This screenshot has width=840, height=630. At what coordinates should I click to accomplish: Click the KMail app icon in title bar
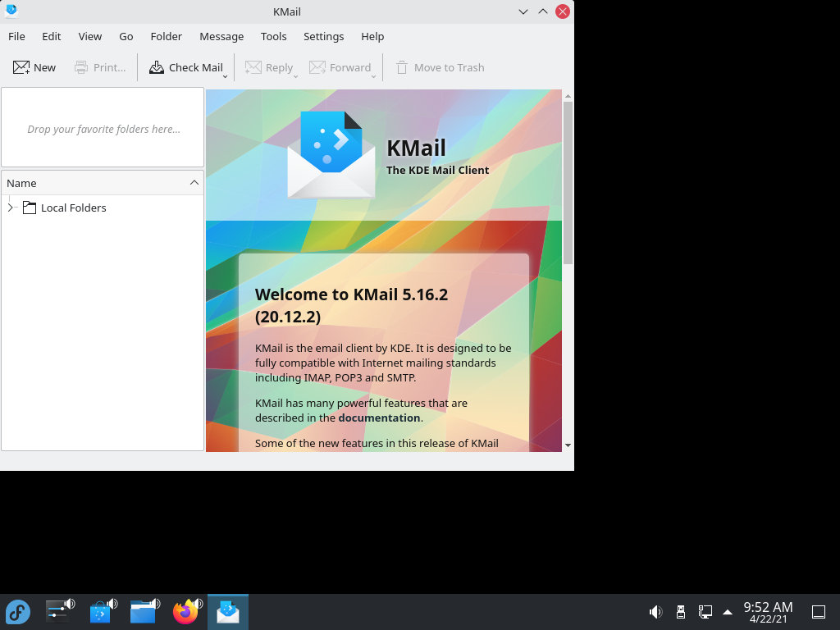[11, 11]
